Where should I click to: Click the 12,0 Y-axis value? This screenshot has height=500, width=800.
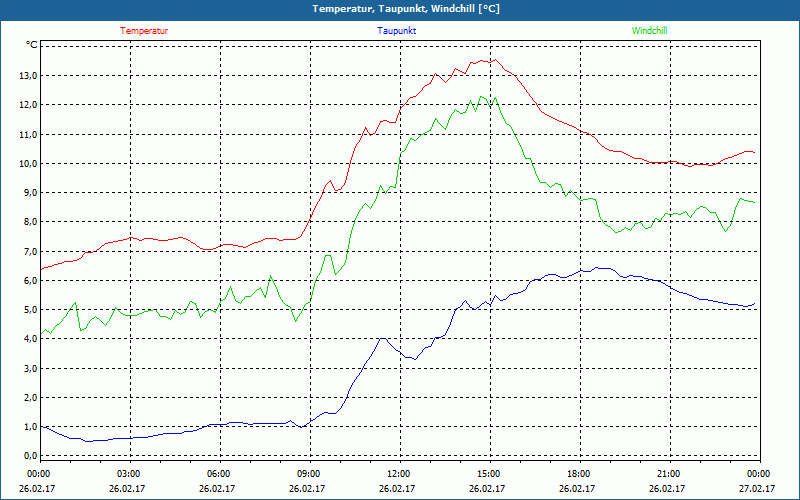click(29, 105)
